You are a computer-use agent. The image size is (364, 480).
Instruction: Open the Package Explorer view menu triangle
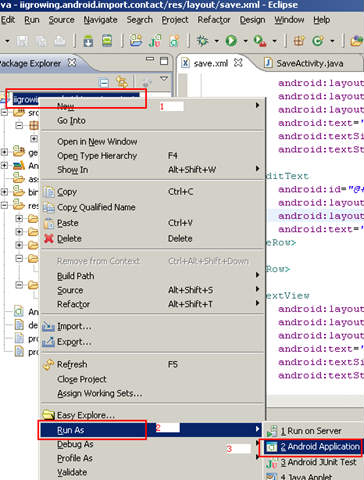click(164, 79)
